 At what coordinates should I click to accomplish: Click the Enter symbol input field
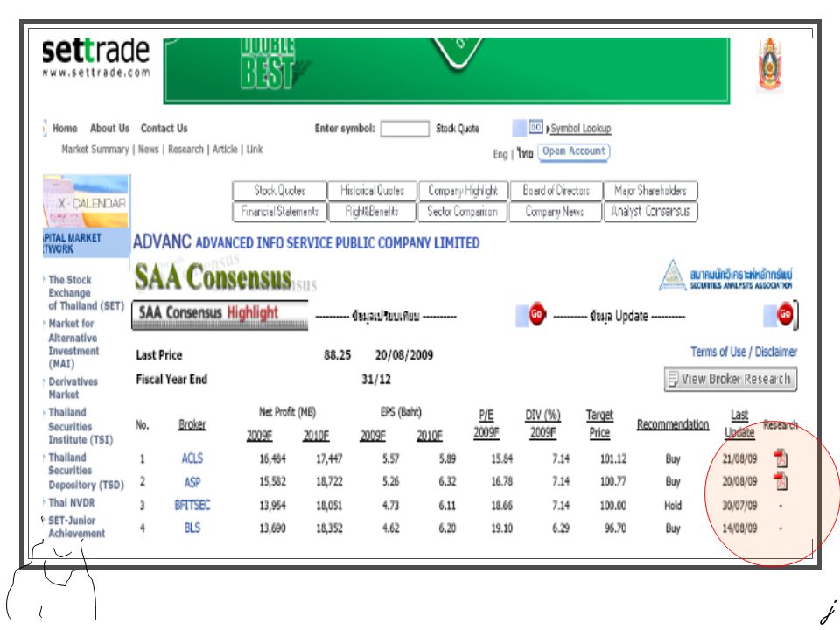point(404,129)
